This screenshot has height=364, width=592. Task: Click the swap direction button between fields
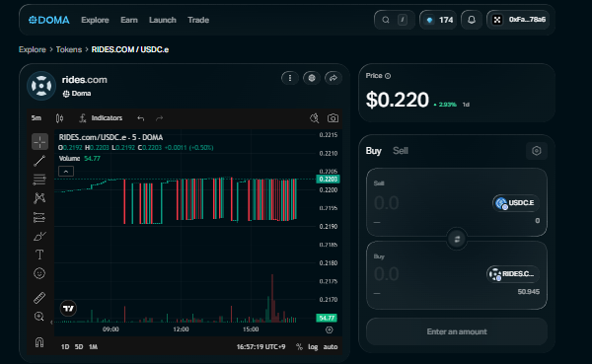pyautogui.click(x=457, y=239)
